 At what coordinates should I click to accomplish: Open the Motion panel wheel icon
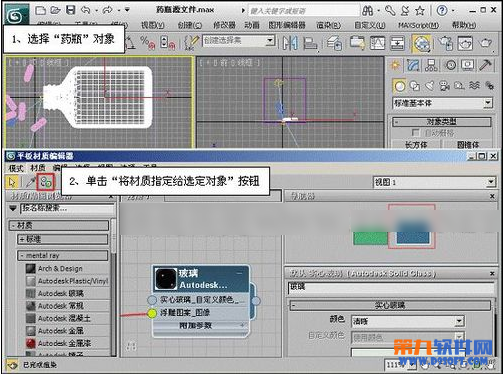pyautogui.click(x=450, y=65)
